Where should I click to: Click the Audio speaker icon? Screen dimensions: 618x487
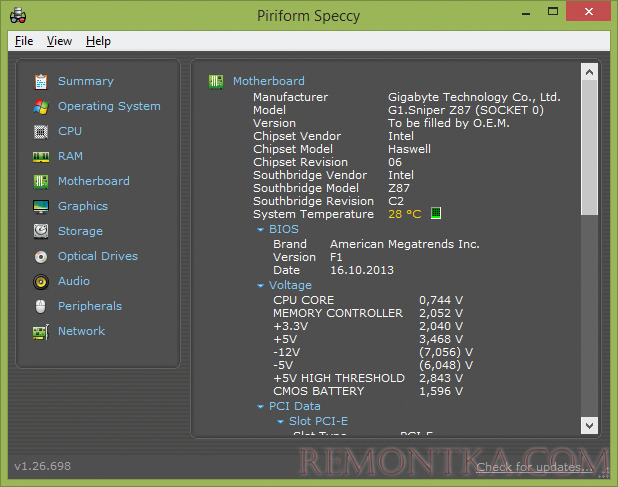point(41,282)
